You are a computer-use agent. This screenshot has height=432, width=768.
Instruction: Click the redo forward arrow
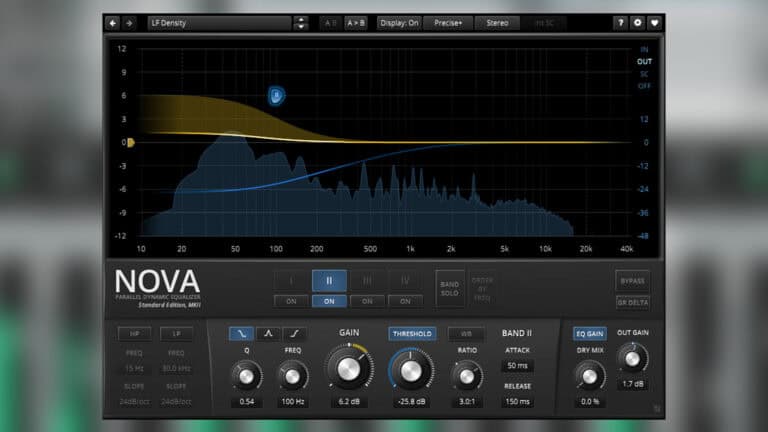click(x=129, y=23)
